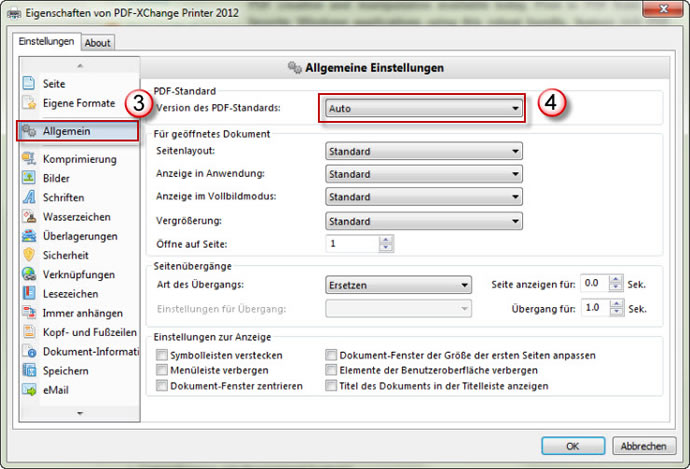
Task: Click the Dokument-Information icon
Action: (29, 351)
